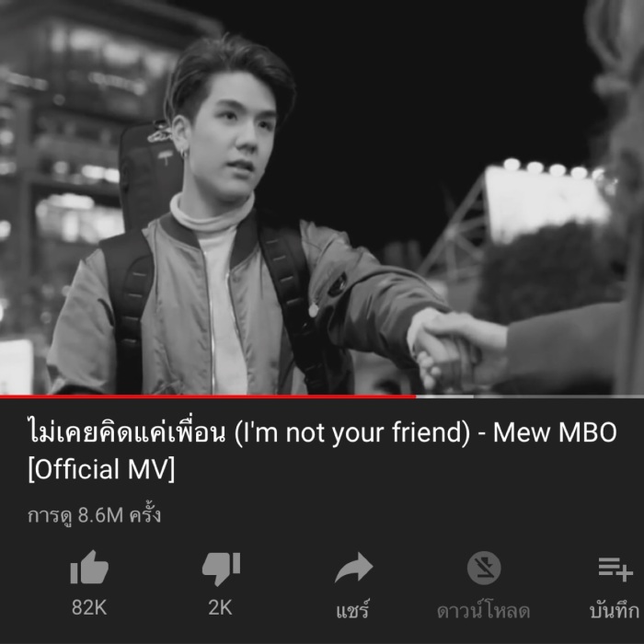Select the แชร์ share label
This screenshot has width=644, height=644.
pos(352,609)
